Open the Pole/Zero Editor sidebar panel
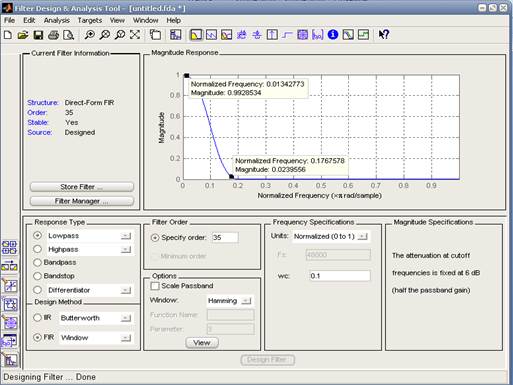 (x=9, y=323)
